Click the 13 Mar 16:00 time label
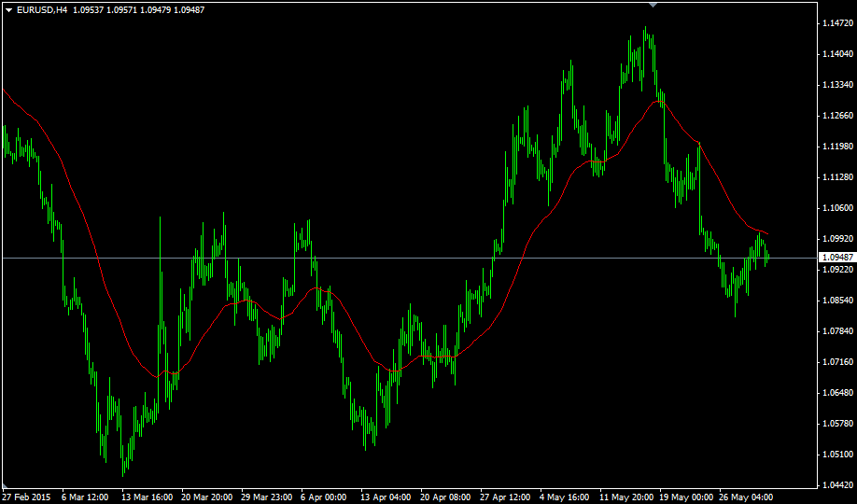This screenshot has height=504, width=857. pyautogui.click(x=148, y=497)
